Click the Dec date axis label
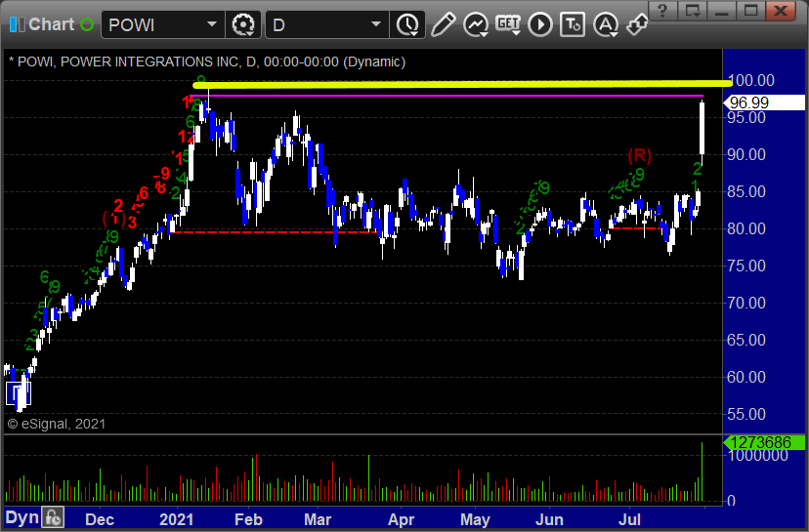 [100, 519]
